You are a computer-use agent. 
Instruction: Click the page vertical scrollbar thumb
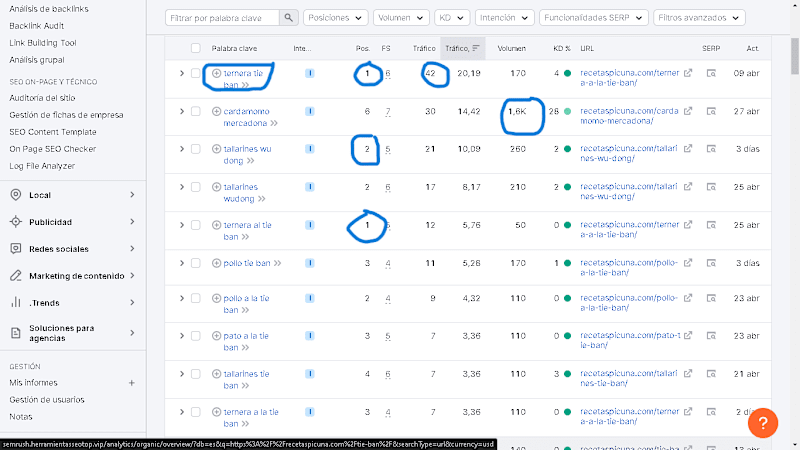coord(795,56)
